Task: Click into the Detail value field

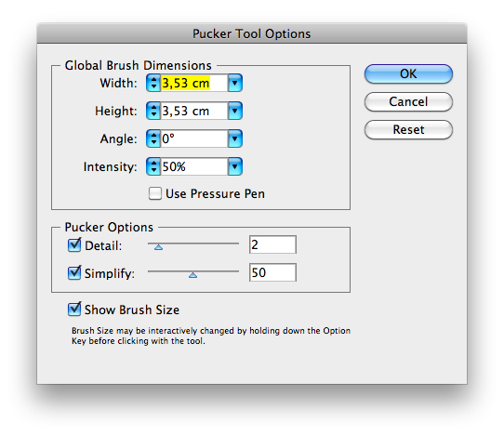Action: click(x=272, y=244)
